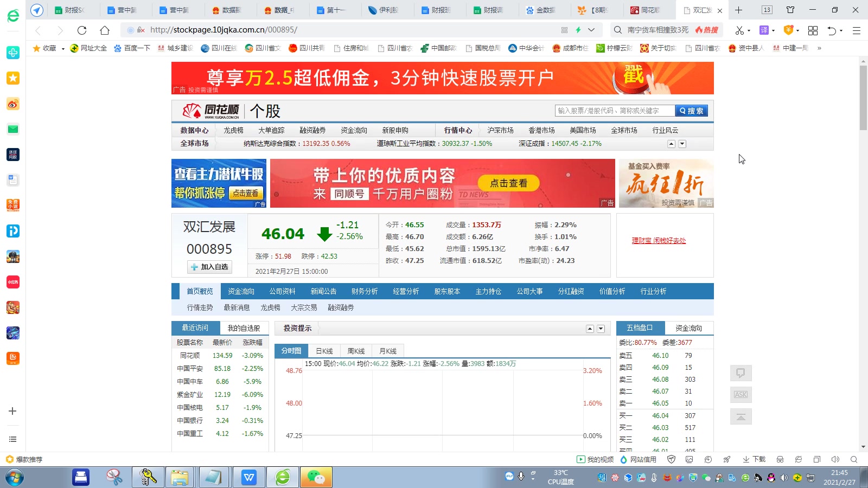
Task: Click the download icon in status bar
Action: [754, 459]
